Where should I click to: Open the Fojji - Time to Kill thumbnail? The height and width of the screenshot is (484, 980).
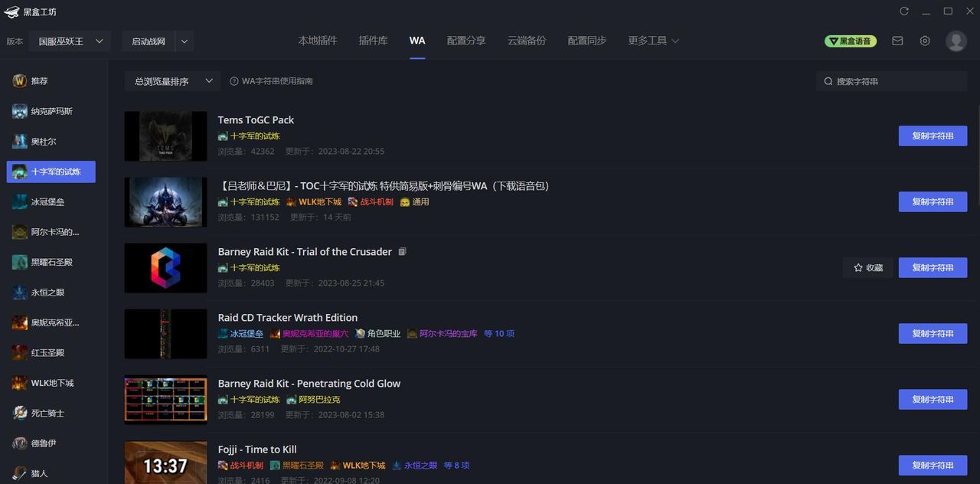pos(165,463)
